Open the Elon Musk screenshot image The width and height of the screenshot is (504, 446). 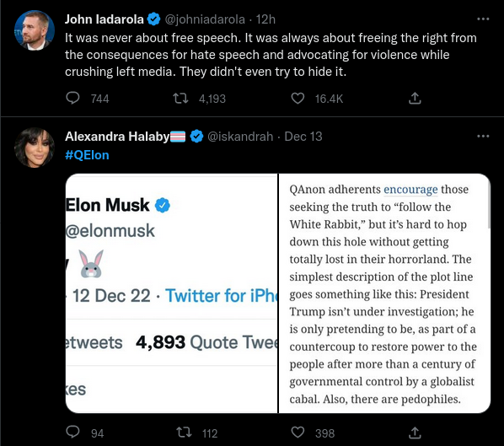coord(171,293)
